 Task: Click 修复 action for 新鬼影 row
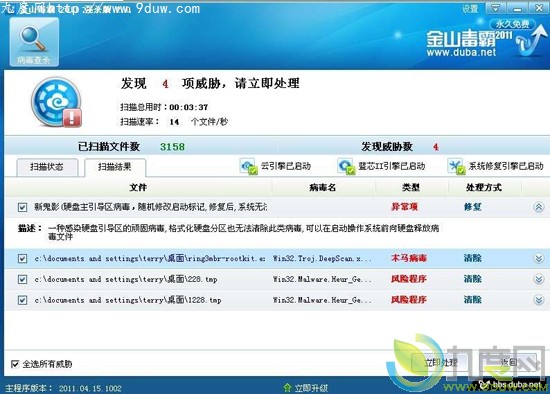(x=472, y=207)
